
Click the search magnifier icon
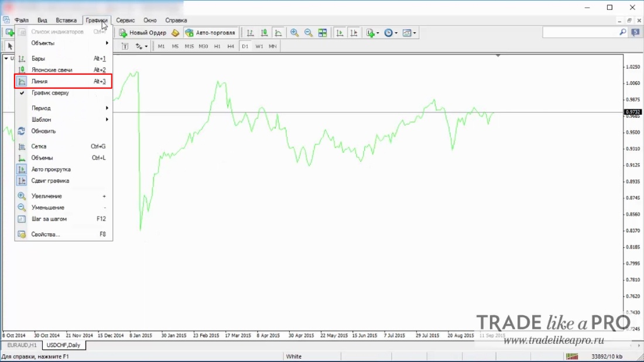(x=623, y=32)
